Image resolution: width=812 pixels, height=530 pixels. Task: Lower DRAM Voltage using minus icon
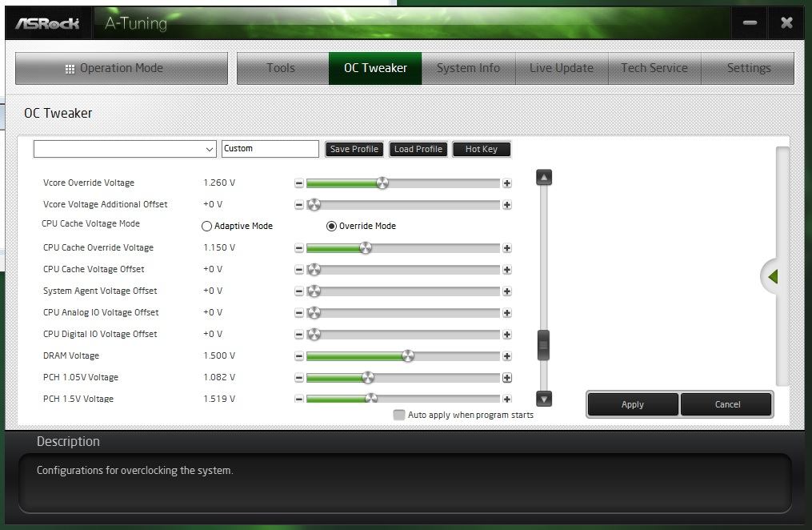pyautogui.click(x=299, y=356)
